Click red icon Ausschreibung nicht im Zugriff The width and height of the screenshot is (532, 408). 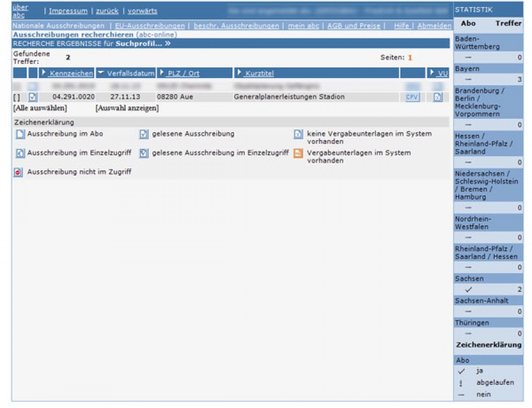tap(18, 173)
